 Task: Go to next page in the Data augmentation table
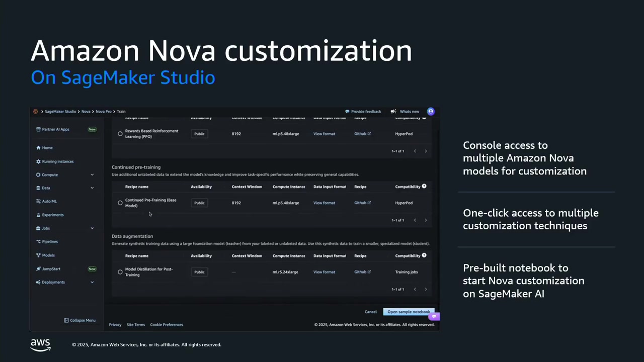(426, 289)
